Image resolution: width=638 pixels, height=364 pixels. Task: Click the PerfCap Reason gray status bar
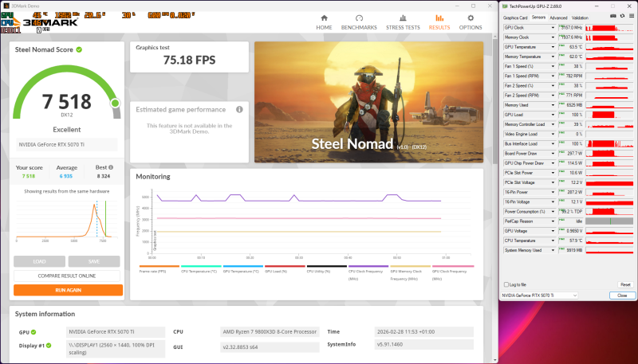(x=609, y=221)
